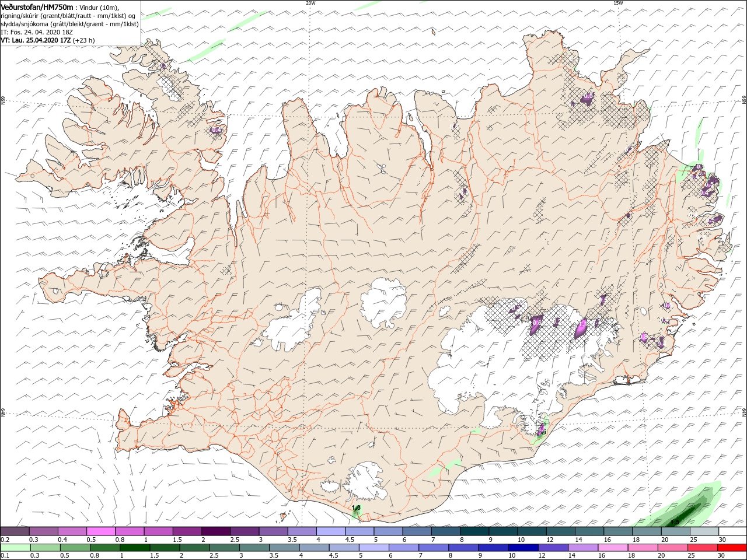Screen dimensions: 747x560
Task: Click the '15W' longitude label
Action: (618, 3)
